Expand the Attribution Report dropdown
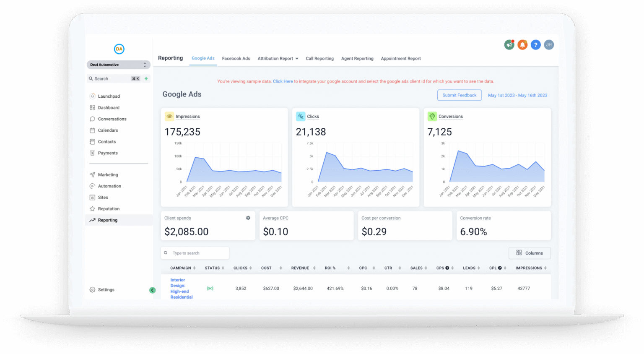The image size is (644, 354). coord(278,59)
